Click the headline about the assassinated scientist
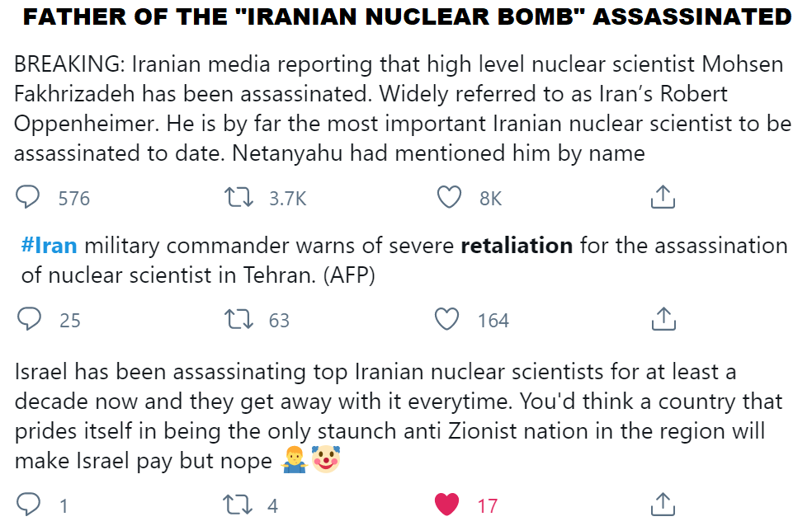The image size is (812, 526). pos(406,15)
